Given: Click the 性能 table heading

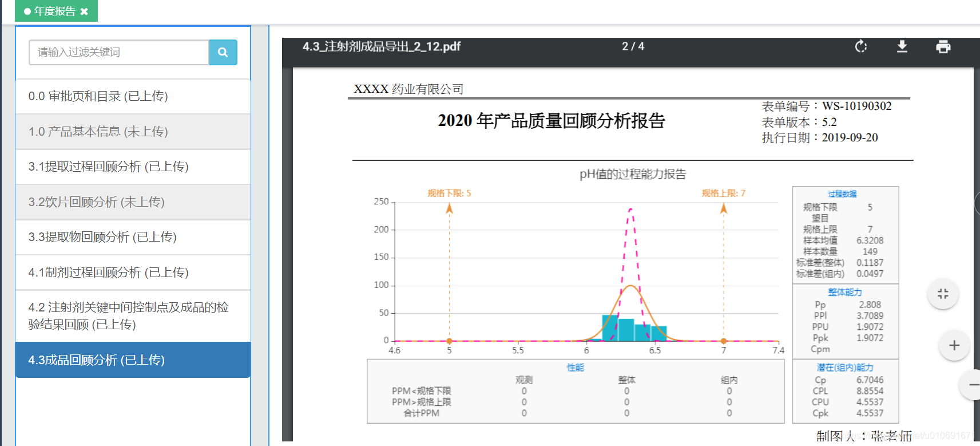Looking at the screenshot, I should [575, 368].
